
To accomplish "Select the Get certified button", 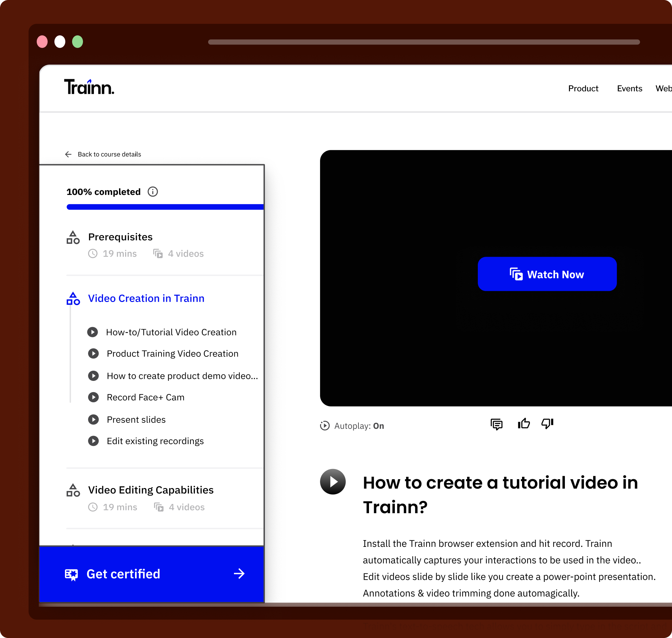I will pos(151,574).
